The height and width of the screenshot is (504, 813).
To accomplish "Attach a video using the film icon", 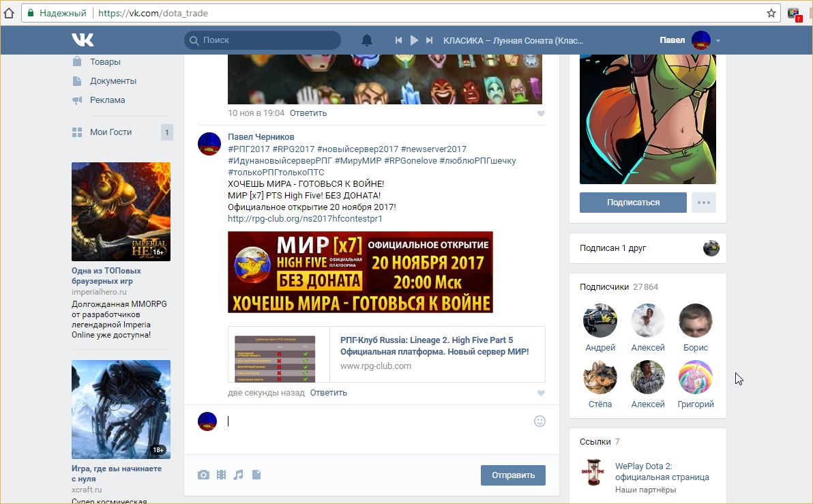I will click(x=221, y=475).
